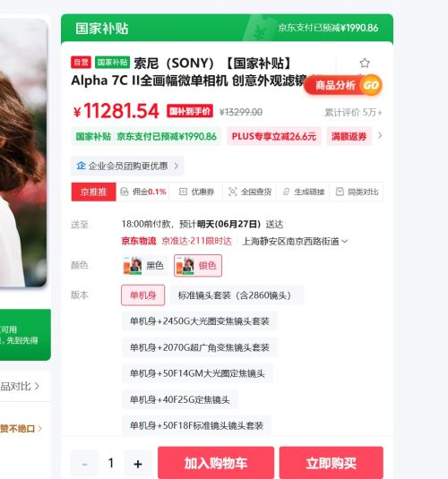Click the product photo thumbnail
The height and width of the screenshot is (479, 448).
click(23, 153)
